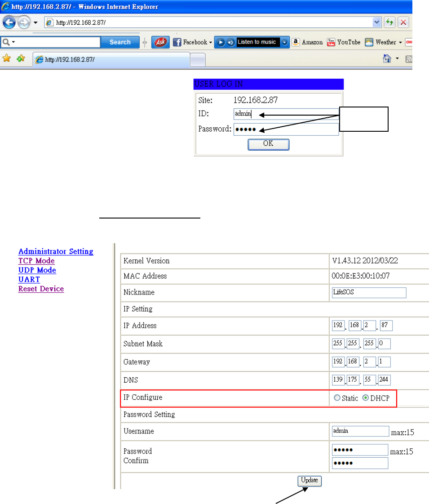Click the ID field containing admin
Image resolution: width=429 pixels, height=504 pixels.
(x=286, y=114)
